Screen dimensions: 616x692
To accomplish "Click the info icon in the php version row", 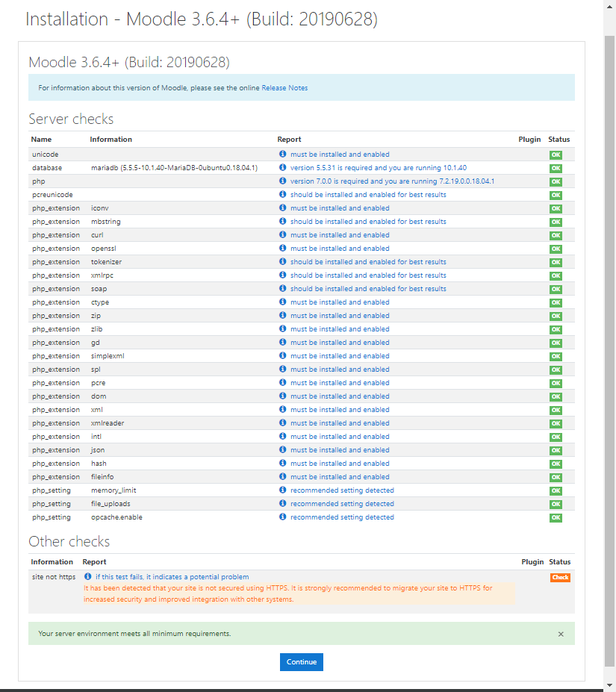I will 282,181.
